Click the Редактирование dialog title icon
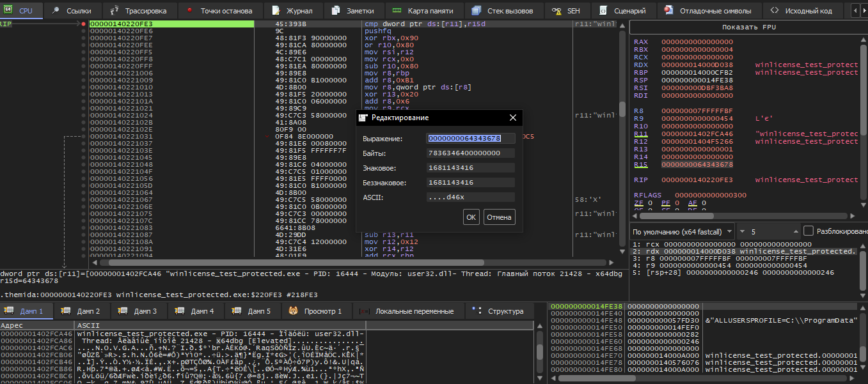The width and height of the screenshot is (868, 384). point(364,118)
